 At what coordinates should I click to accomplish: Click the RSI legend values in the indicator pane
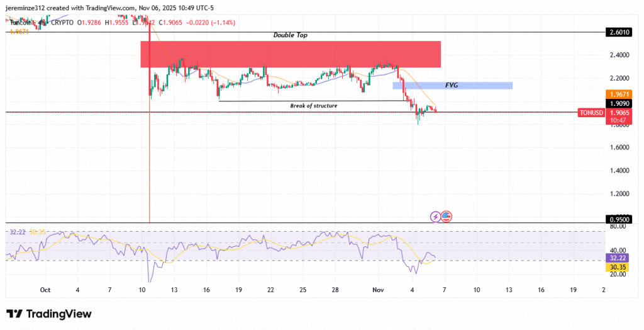tap(28, 232)
